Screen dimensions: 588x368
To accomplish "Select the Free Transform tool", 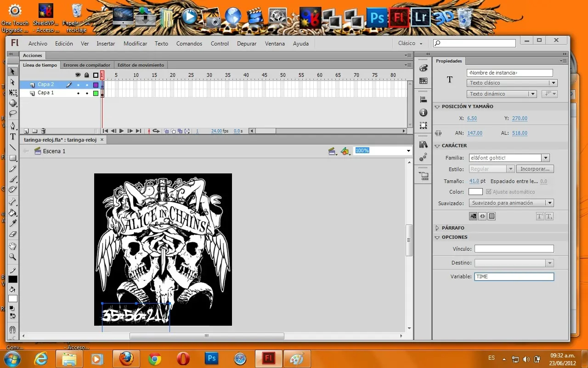I will pyautogui.click(x=13, y=92).
